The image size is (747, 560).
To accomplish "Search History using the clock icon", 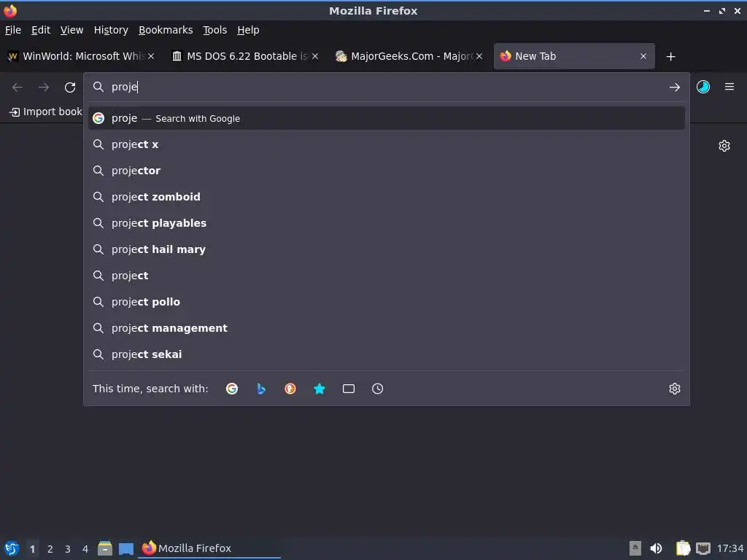I will tap(377, 389).
